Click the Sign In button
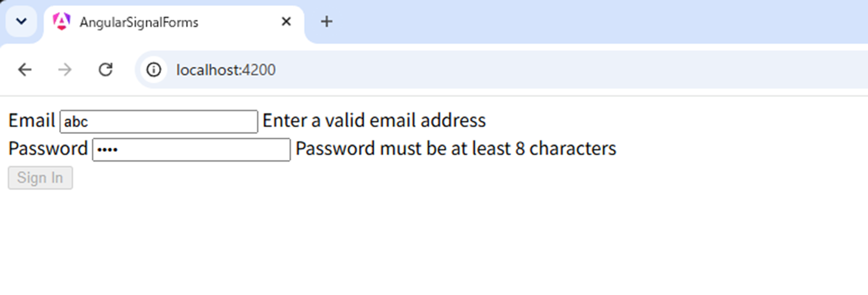The image size is (868, 295). [x=40, y=178]
